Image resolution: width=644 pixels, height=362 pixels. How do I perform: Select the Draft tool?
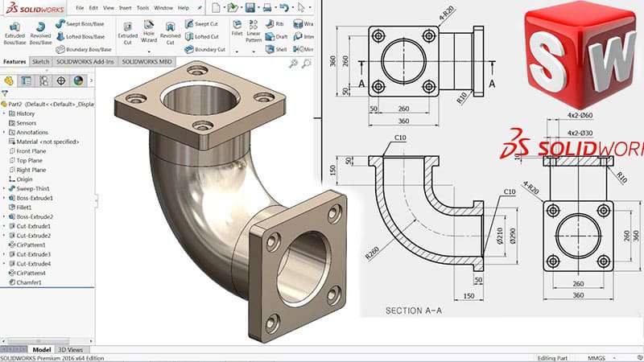click(x=276, y=36)
